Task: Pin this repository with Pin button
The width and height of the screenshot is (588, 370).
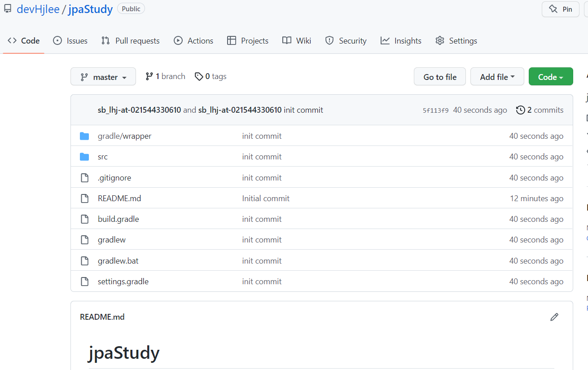Action: (560, 9)
